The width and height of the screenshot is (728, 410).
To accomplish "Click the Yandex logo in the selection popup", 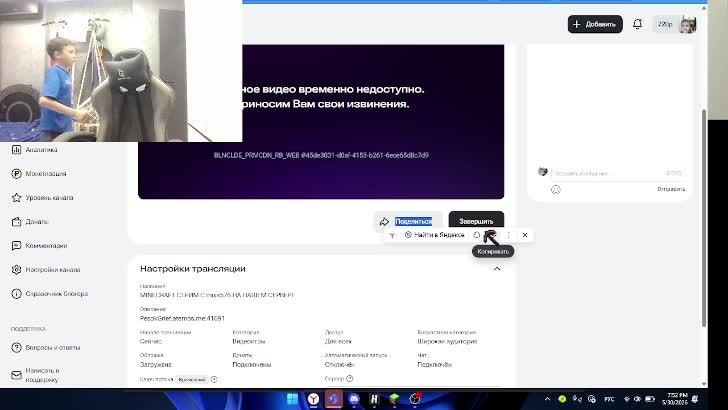I will click(x=392, y=235).
